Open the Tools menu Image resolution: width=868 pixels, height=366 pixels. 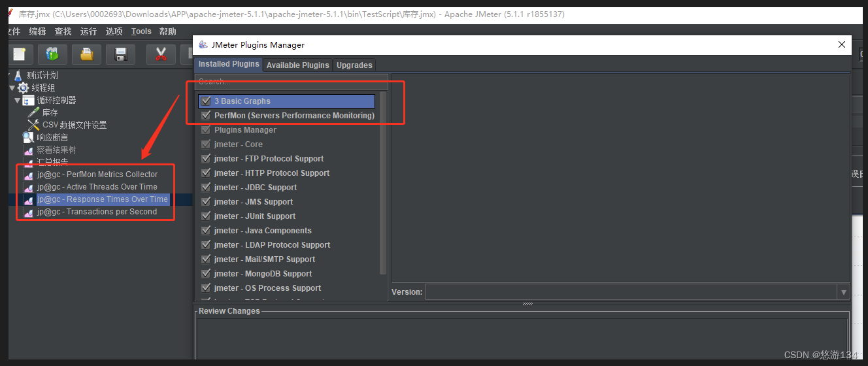141,31
